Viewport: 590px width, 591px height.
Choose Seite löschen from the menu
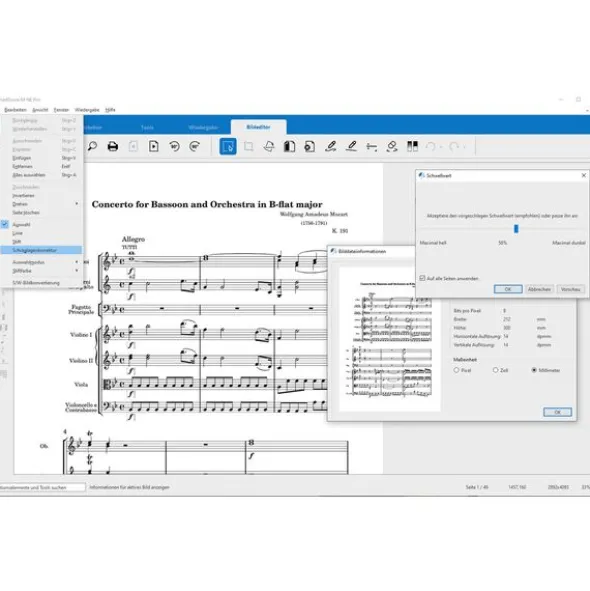(x=41, y=213)
